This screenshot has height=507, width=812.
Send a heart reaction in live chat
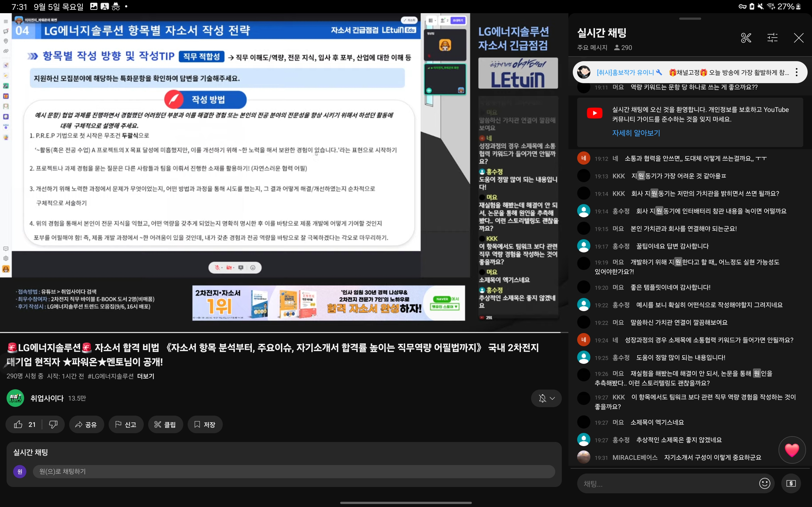[x=791, y=450]
